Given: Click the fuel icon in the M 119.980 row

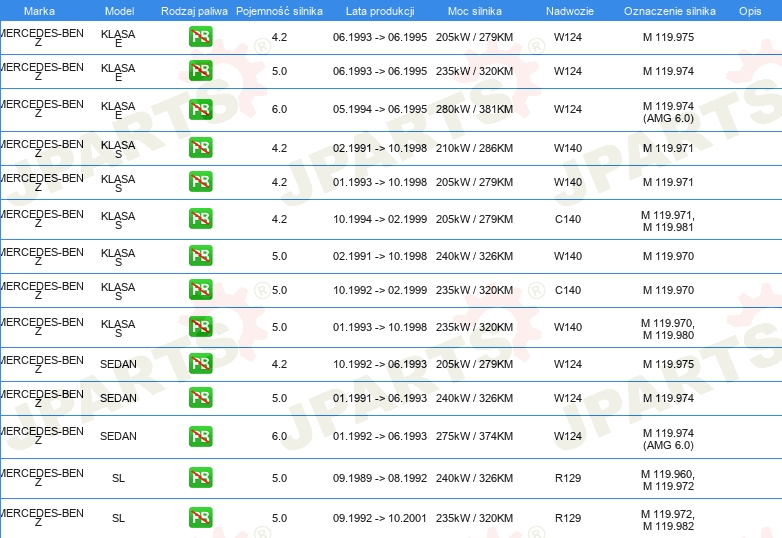Looking at the screenshot, I should (x=200, y=327).
